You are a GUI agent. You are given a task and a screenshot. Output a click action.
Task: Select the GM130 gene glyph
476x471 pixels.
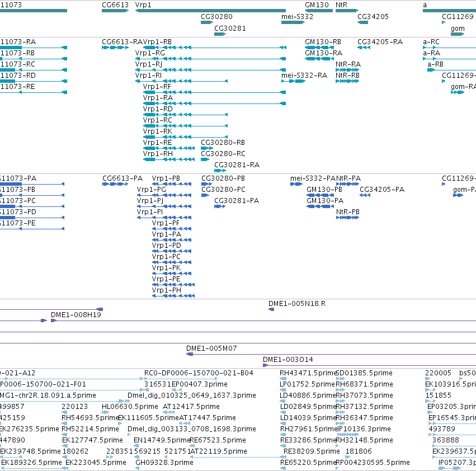pos(319,11)
